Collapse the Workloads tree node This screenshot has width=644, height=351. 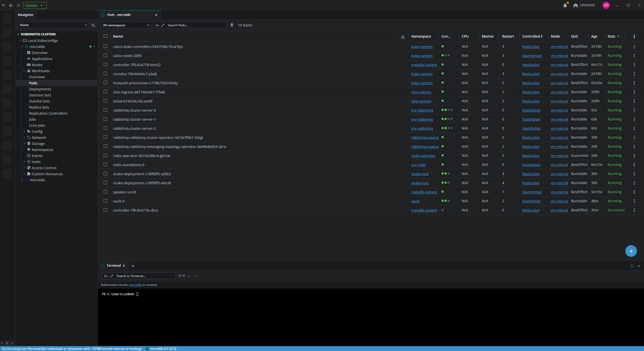[24, 71]
